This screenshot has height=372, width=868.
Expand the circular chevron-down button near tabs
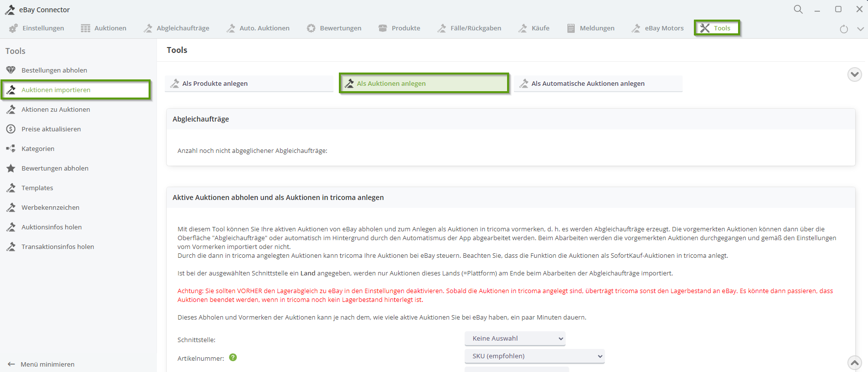click(855, 74)
